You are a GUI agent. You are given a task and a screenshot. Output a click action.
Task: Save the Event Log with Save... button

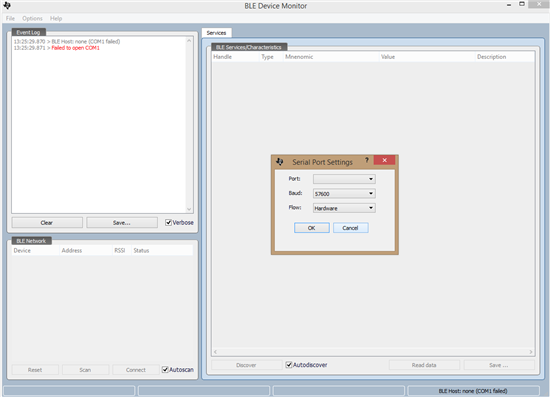pos(122,223)
